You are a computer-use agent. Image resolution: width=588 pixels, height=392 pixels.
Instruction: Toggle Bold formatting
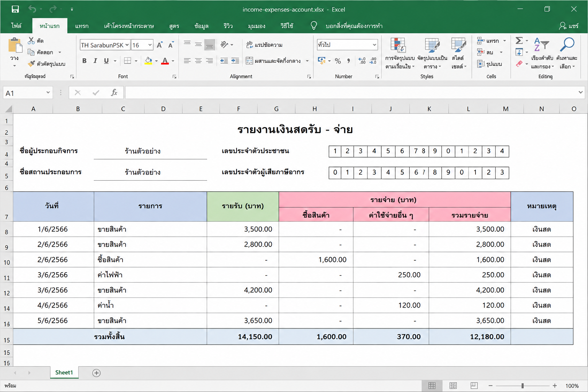click(84, 61)
